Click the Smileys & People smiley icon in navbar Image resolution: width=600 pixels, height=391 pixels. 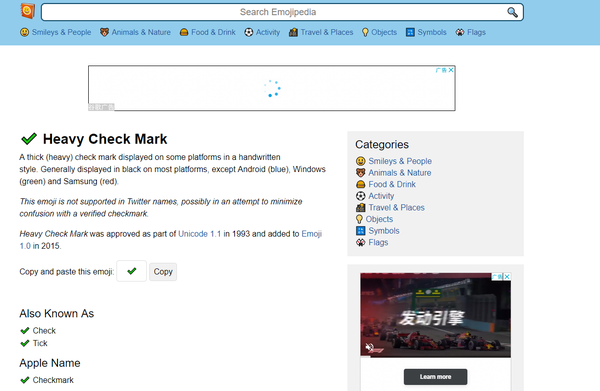pyautogui.click(x=24, y=32)
